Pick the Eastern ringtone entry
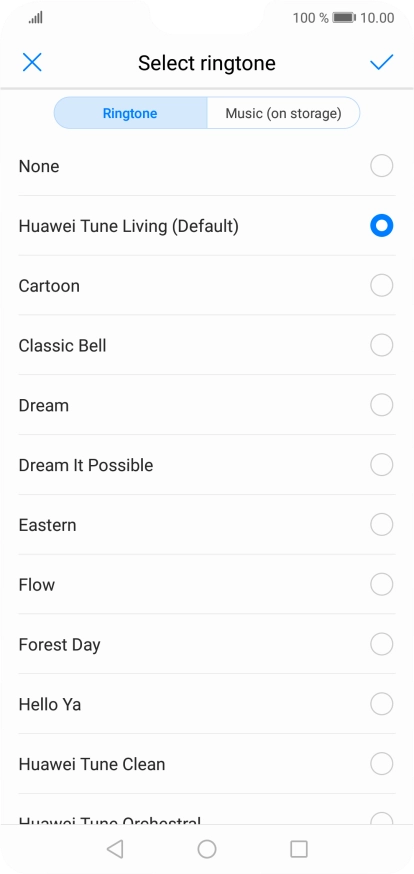The width and height of the screenshot is (414, 874). pyautogui.click(x=207, y=525)
